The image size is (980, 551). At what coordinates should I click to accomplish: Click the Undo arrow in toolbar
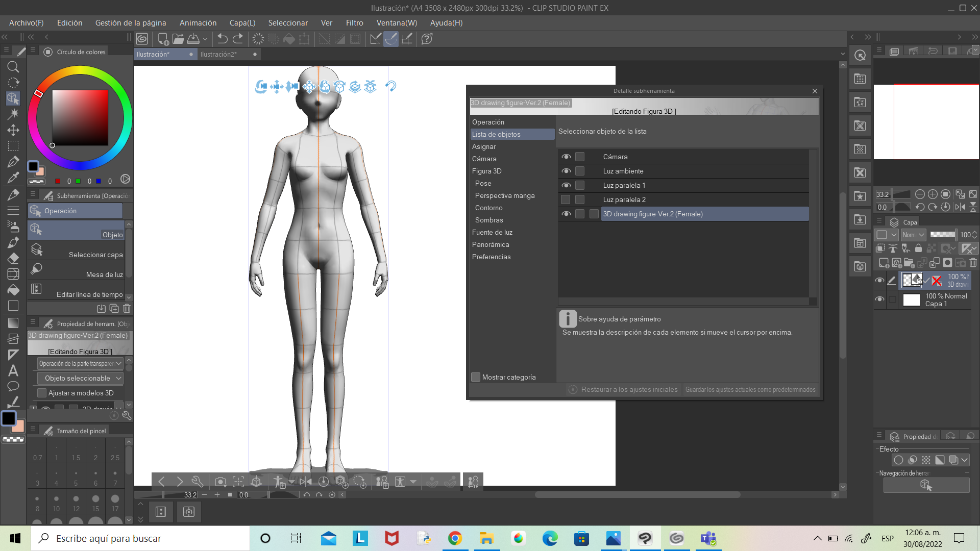pyautogui.click(x=222, y=39)
